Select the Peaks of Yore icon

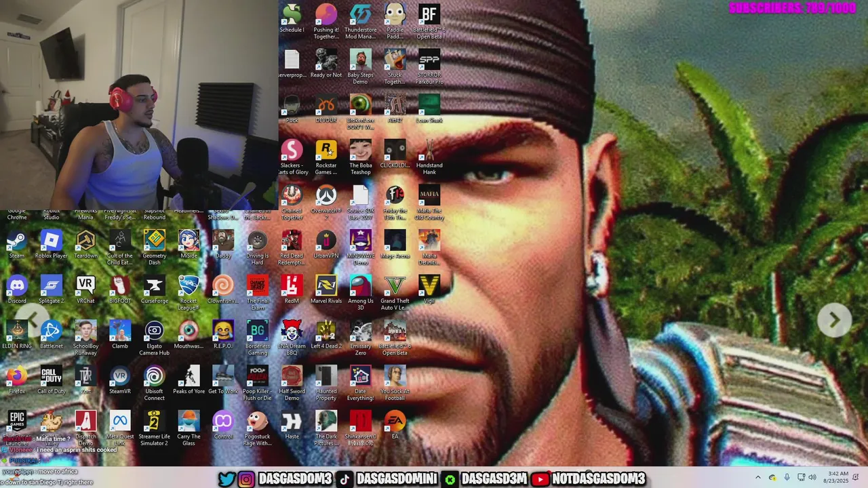189,381
